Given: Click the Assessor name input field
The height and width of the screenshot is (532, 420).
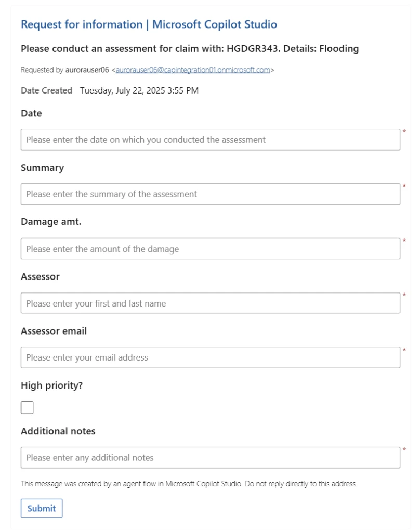Looking at the screenshot, I should click(x=210, y=303).
